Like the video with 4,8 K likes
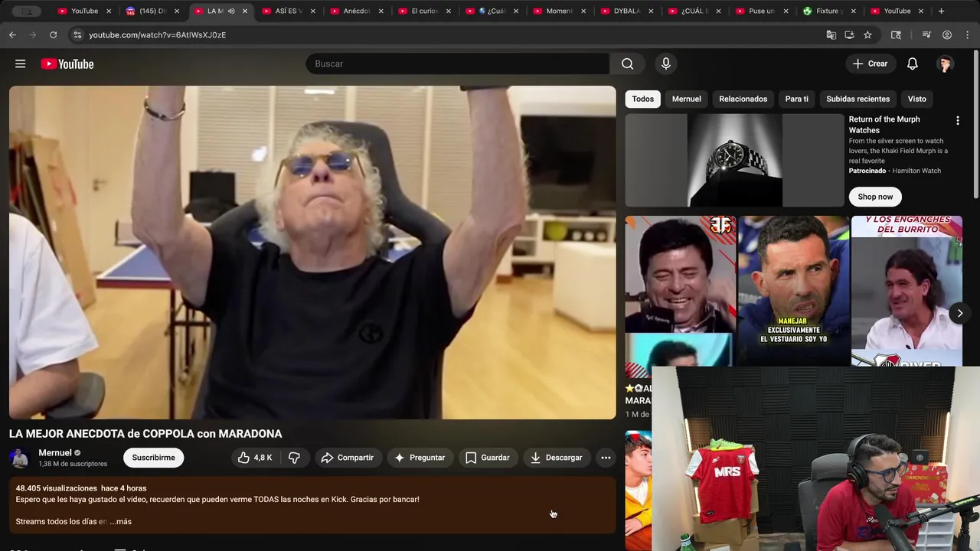This screenshot has width=980, height=551. click(255, 458)
